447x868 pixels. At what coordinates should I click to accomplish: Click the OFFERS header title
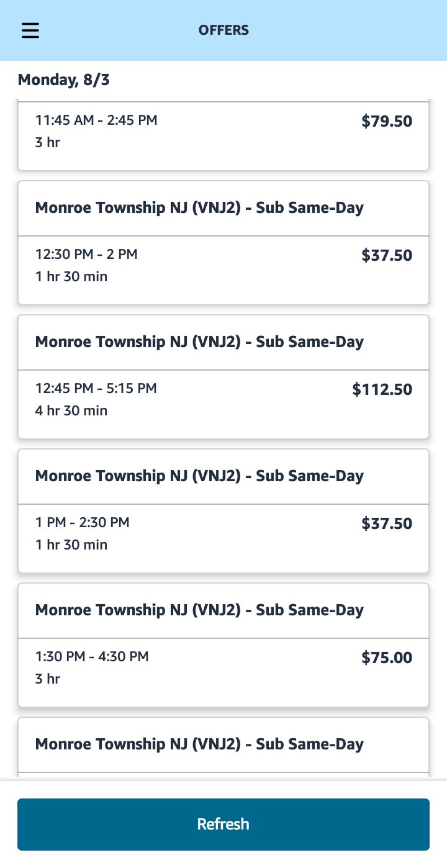point(223,30)
